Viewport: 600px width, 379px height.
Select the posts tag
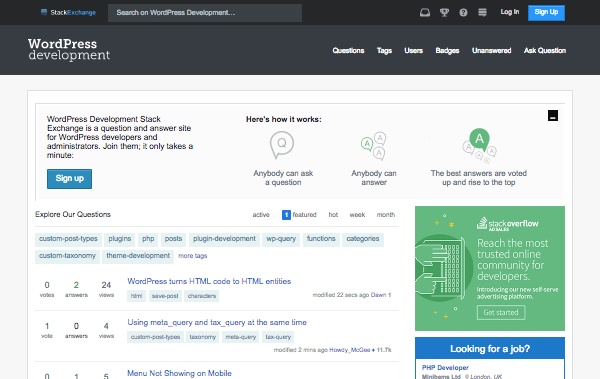point(173,239)
